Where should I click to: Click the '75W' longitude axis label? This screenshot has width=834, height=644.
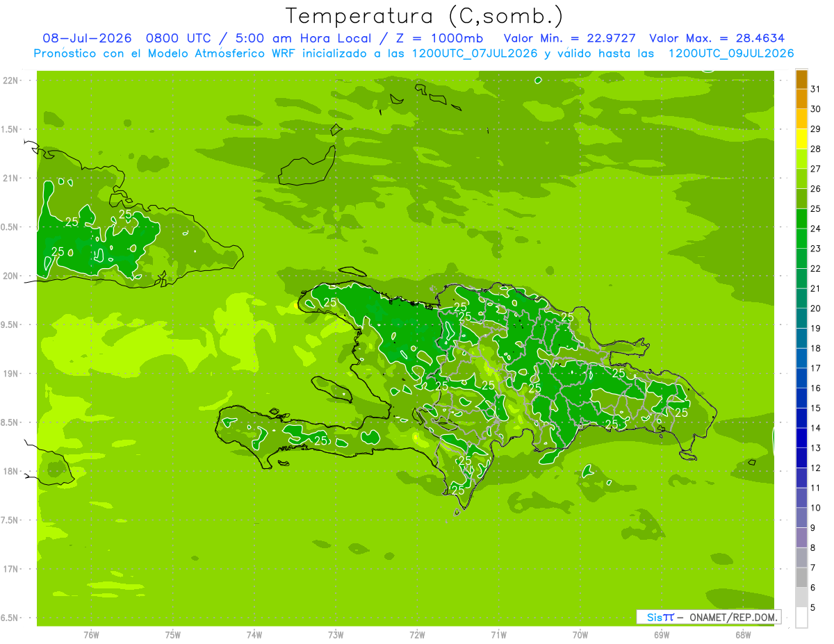tap(172, 635)
